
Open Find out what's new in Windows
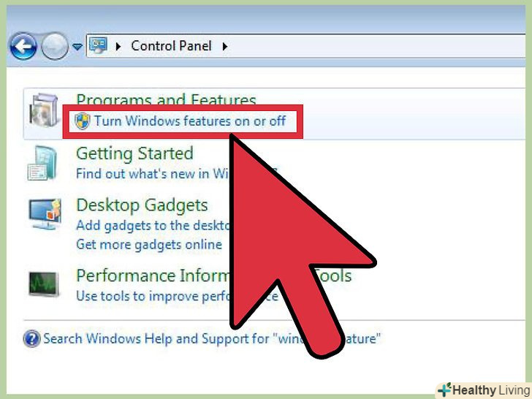pos(153,174)
